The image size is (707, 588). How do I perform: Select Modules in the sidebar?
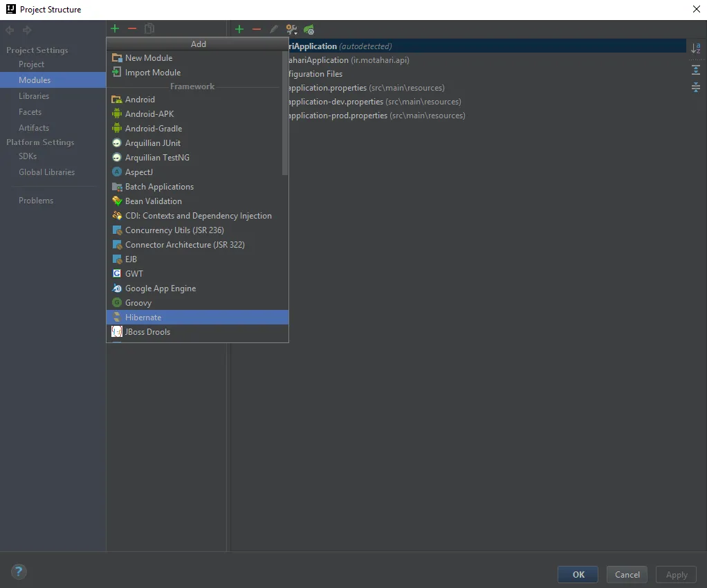click(53, 80)
